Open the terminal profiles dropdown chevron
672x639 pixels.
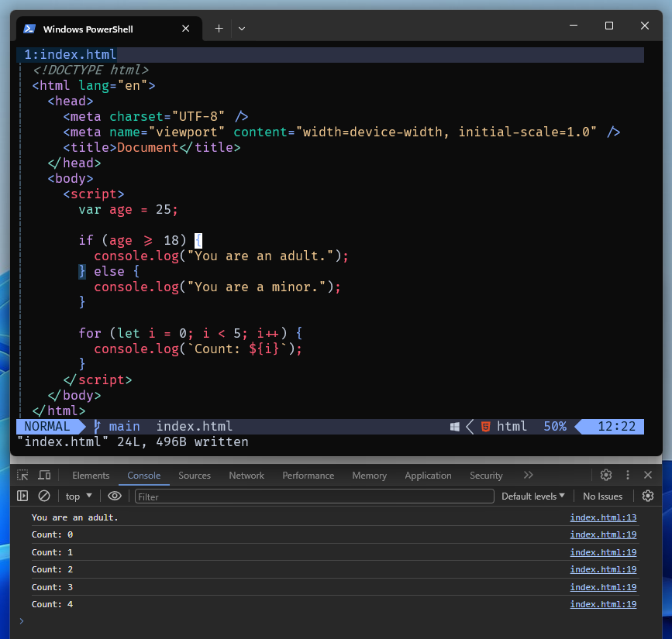(242, 29)
